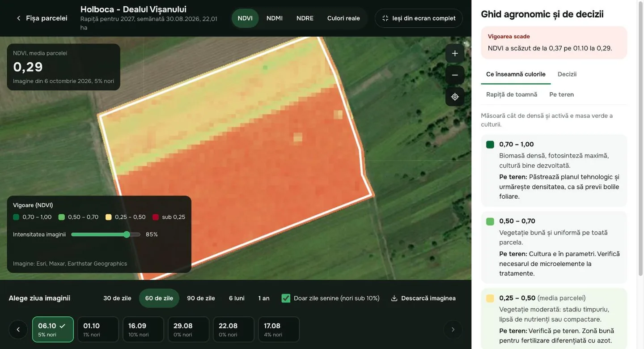Toggle Doar zile senine checkbox
The image size is (644, 349).
click(286, 298)
